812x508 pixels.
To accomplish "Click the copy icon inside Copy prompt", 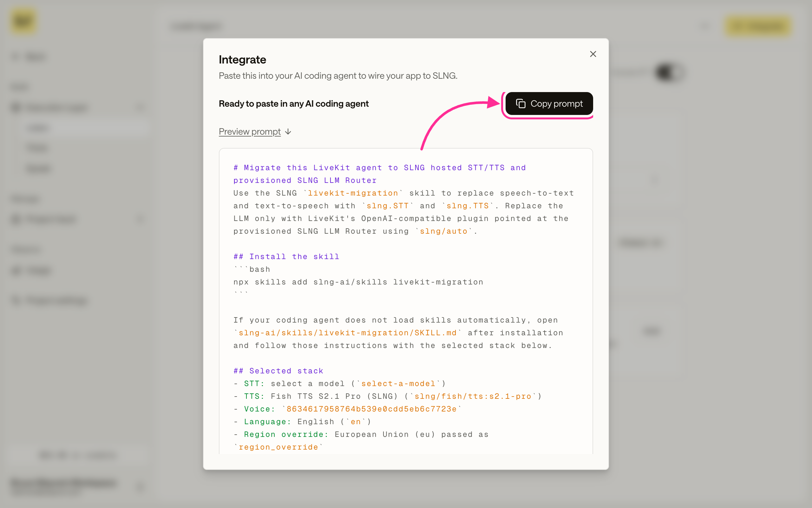I will 521,104.
